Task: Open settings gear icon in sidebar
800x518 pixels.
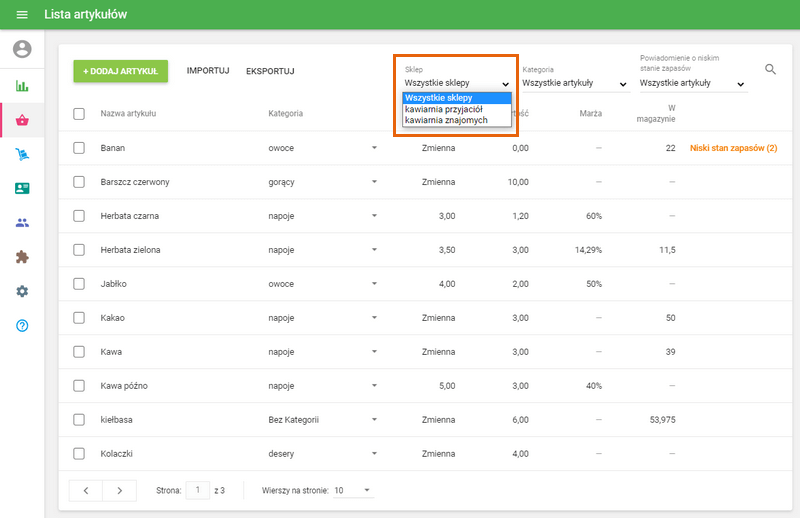Action: [x=22, y=291]
